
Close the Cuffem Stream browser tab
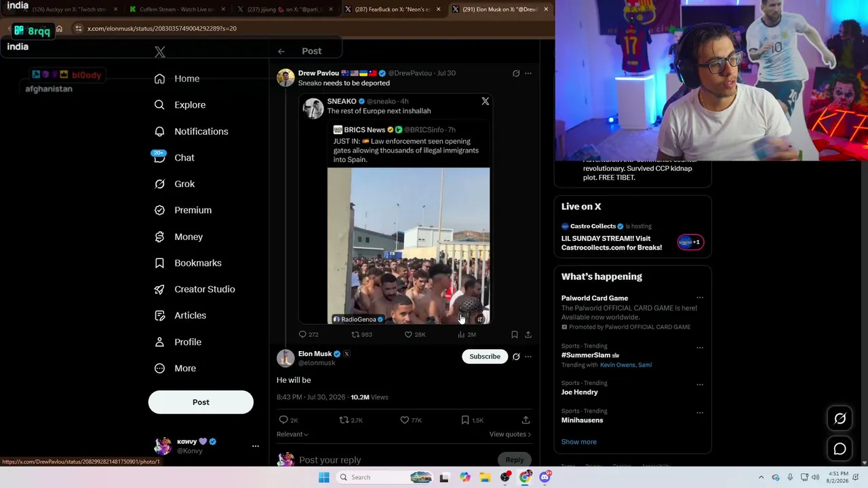click(x=222, y=9)
